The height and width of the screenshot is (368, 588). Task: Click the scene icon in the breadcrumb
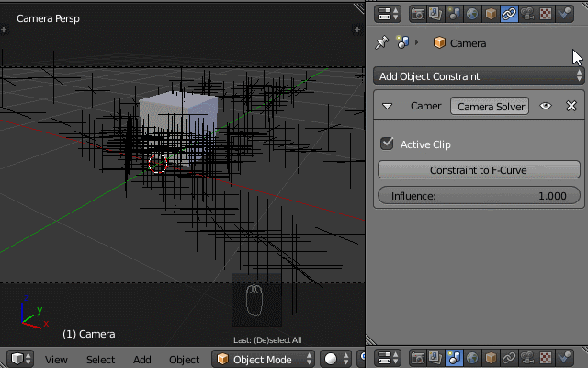402,42
